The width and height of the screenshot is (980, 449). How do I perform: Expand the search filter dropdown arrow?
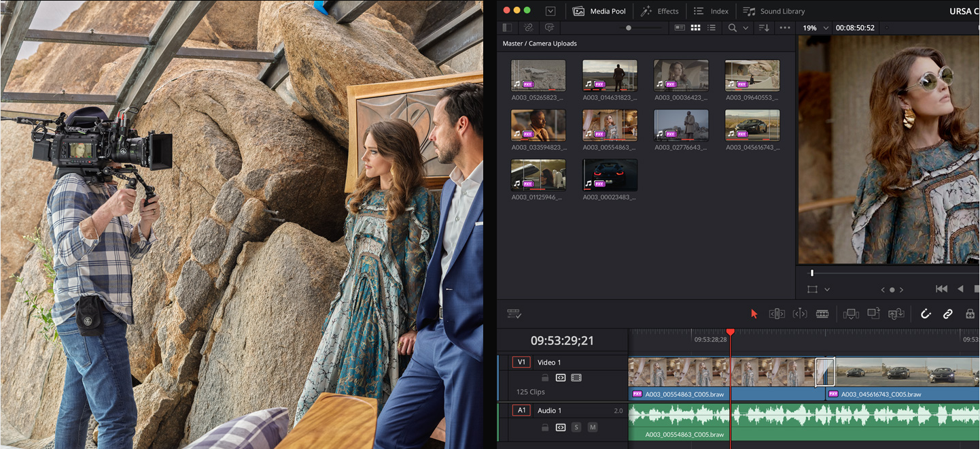[746, 28]
